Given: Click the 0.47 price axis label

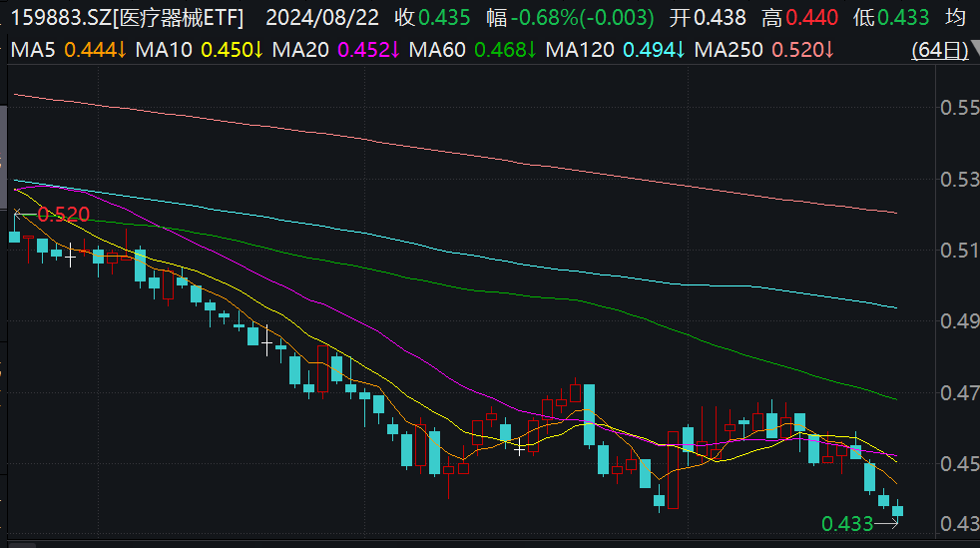Looking at the screenshot, I should point(959,393).
